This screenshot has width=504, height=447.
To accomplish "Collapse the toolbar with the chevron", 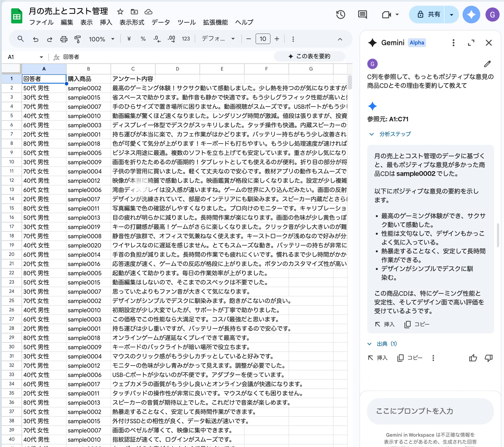I will point(341,39).
